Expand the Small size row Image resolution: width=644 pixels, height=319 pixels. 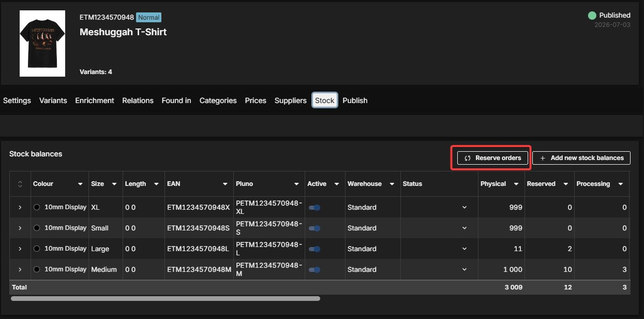point(20,228)
